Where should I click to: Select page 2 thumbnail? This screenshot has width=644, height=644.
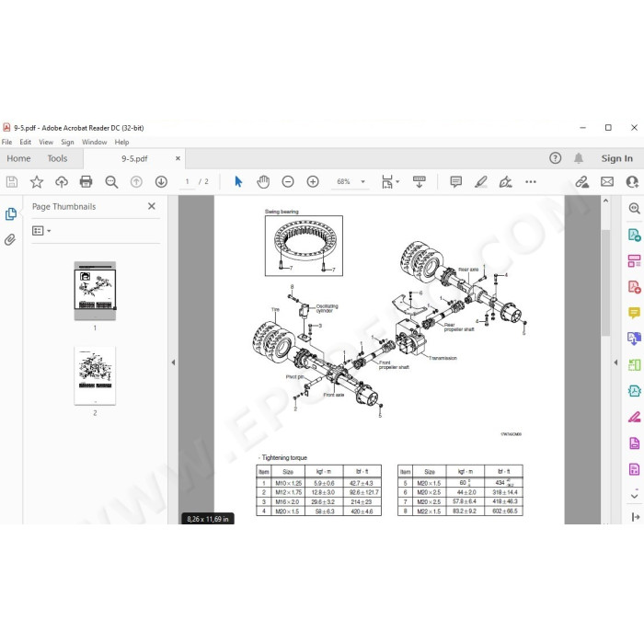[x=95, y=375]
